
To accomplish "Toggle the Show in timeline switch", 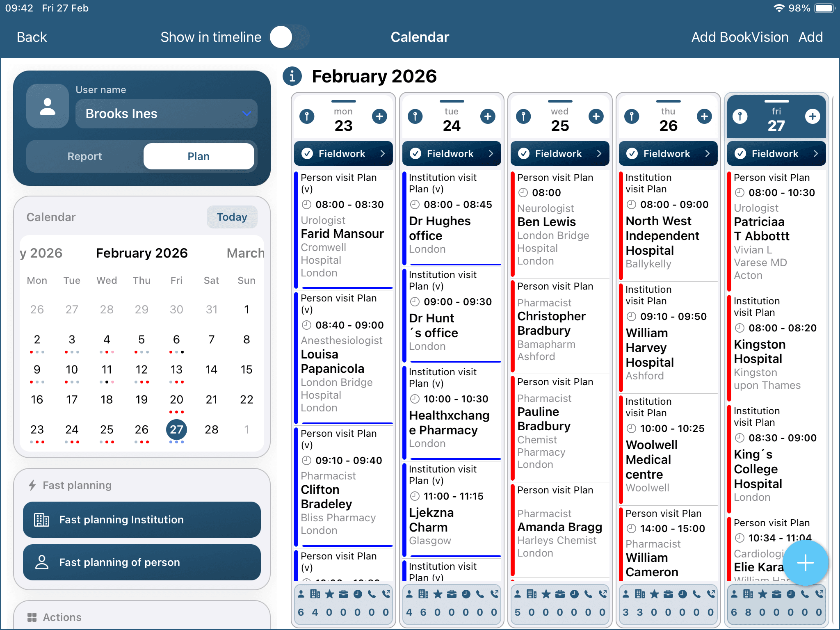I will (290, 37).
